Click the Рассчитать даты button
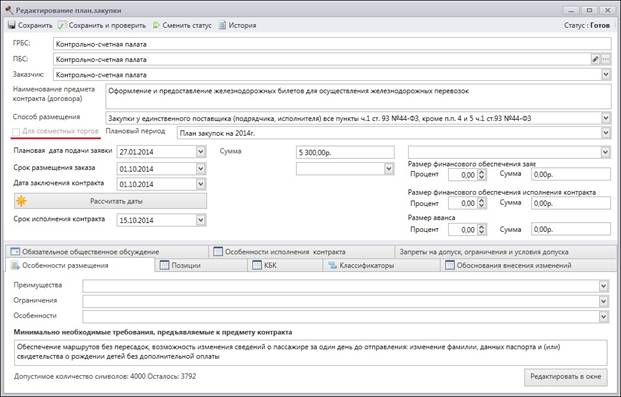The image size is (621, 397). click(x=110, y=201)
